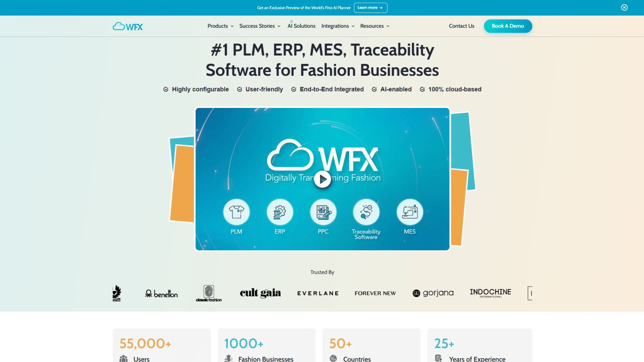Click the User-friendly checkmark
Image resolution: width=644 pixels, height=362 pixels.
(239, 89)
